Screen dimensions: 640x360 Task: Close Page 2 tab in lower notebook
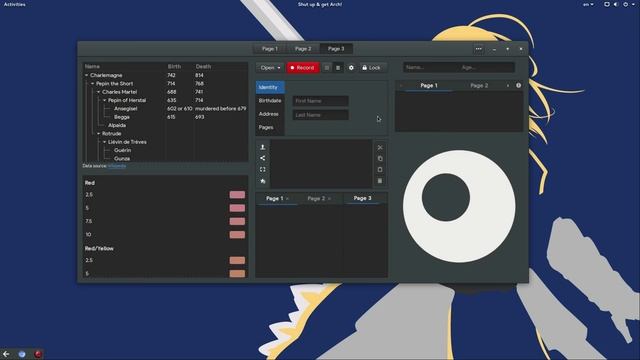[329, 199]
